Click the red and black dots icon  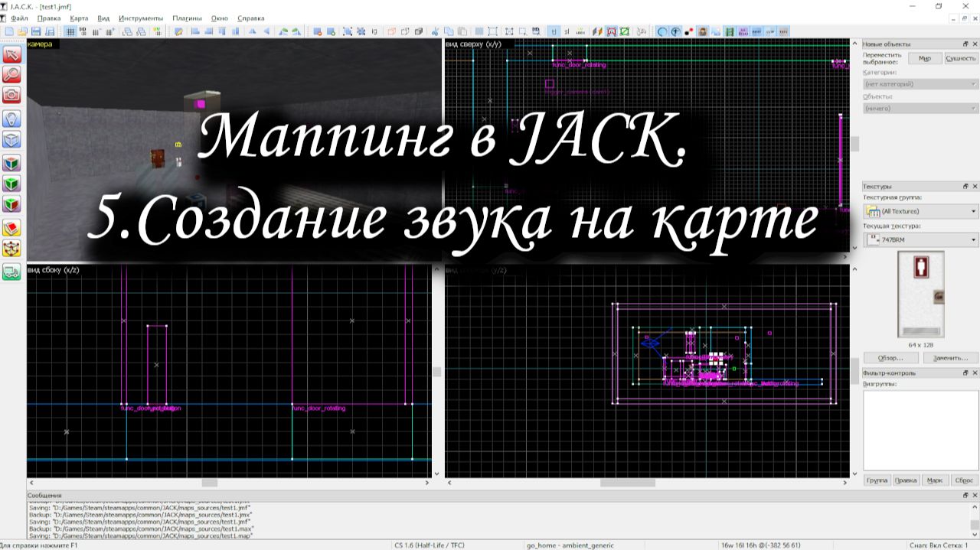(688, 31)
